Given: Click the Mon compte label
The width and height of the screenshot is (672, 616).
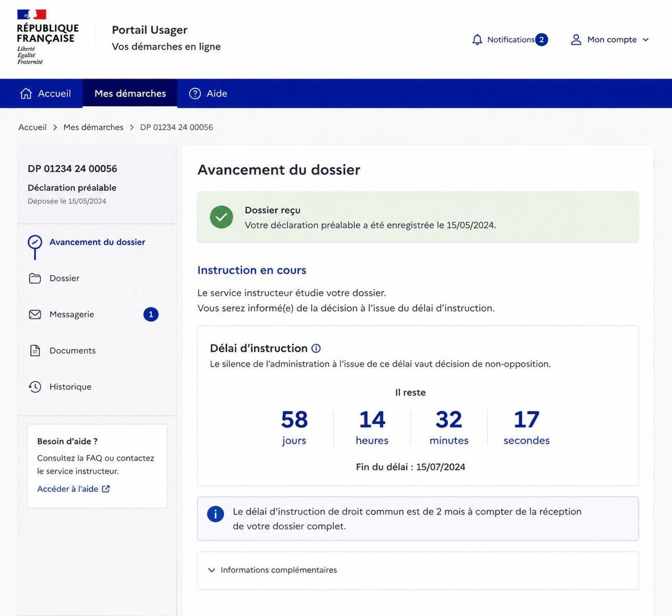Looking at the screenshot, I should point(612,39).
